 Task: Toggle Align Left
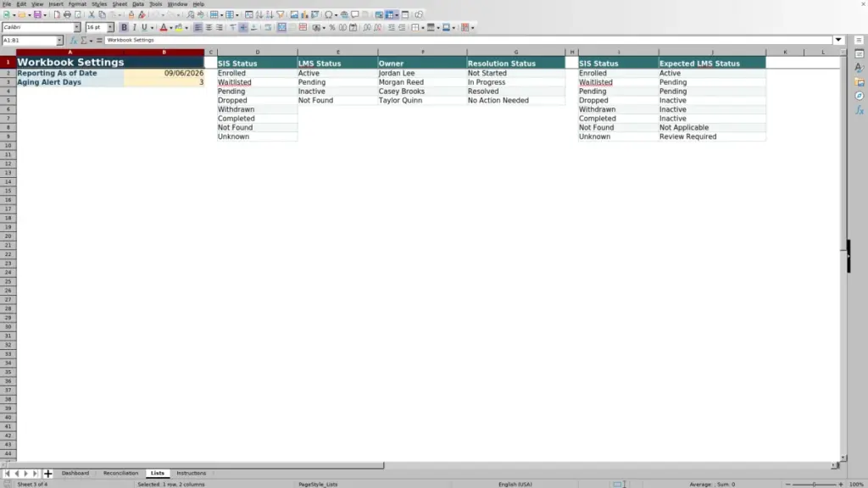[198, 27]
